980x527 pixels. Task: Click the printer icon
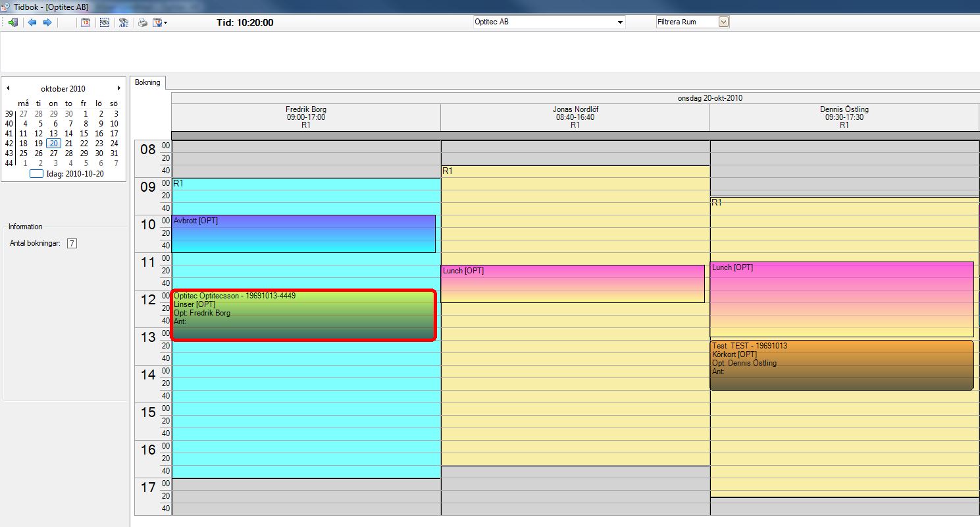142,22
